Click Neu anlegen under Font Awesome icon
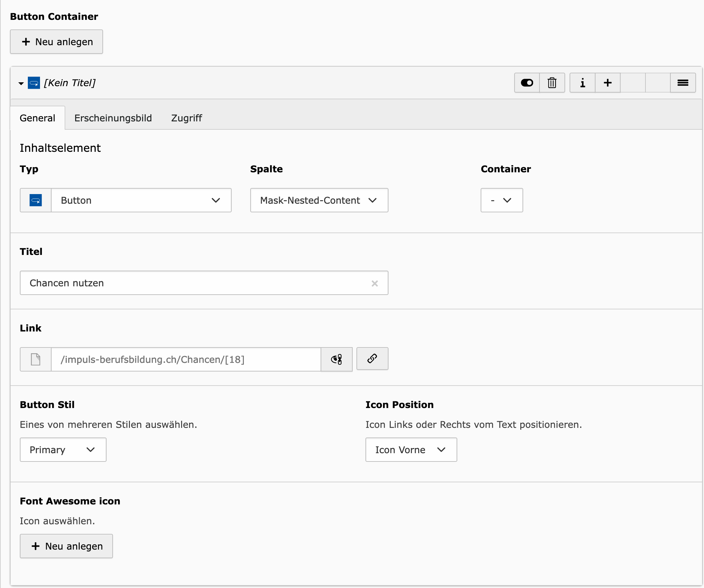The height and width of the screenshot is (588, 704). [x=66, y=546]
